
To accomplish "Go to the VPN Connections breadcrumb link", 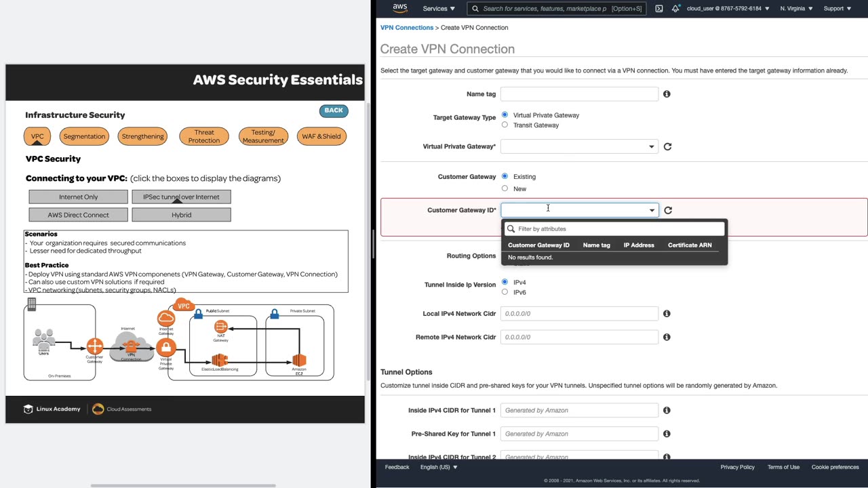I will pyautogui.click(x=407, y=28).
